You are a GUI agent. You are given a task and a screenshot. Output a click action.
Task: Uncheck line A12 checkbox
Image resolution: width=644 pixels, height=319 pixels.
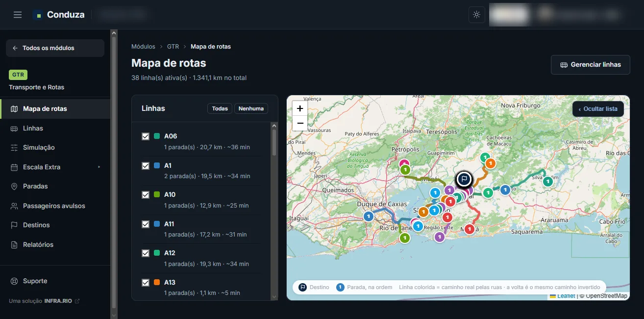146,253
